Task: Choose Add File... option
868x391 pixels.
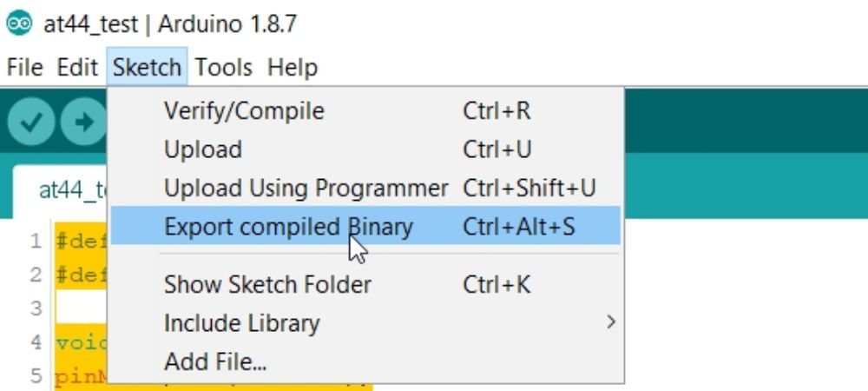Action: tap(365, 361)
